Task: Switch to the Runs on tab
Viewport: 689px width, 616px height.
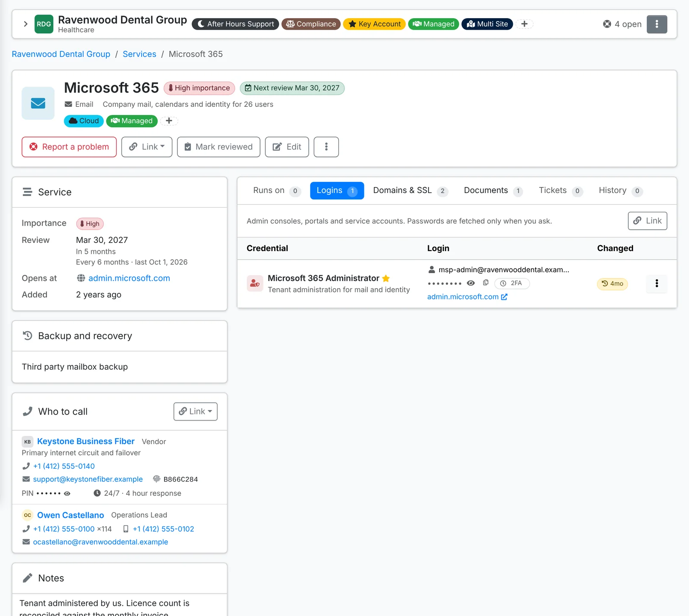Action: pos(276,190)
